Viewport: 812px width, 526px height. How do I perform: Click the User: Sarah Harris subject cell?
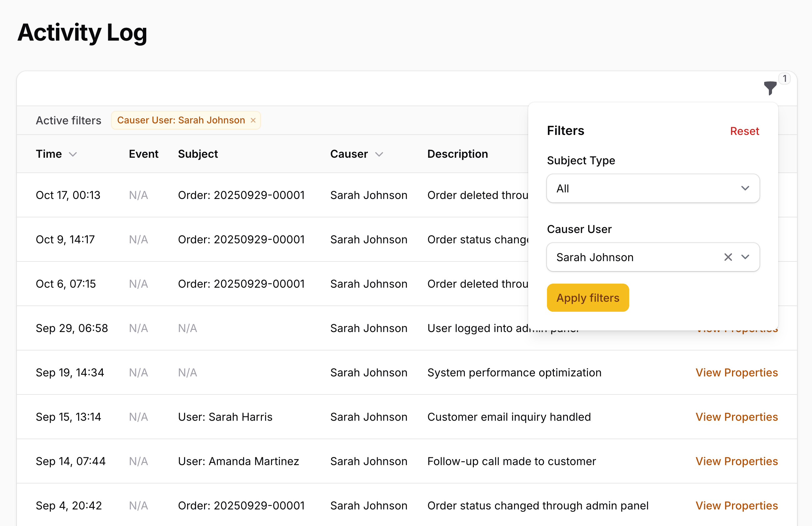[x=225, y=417]
